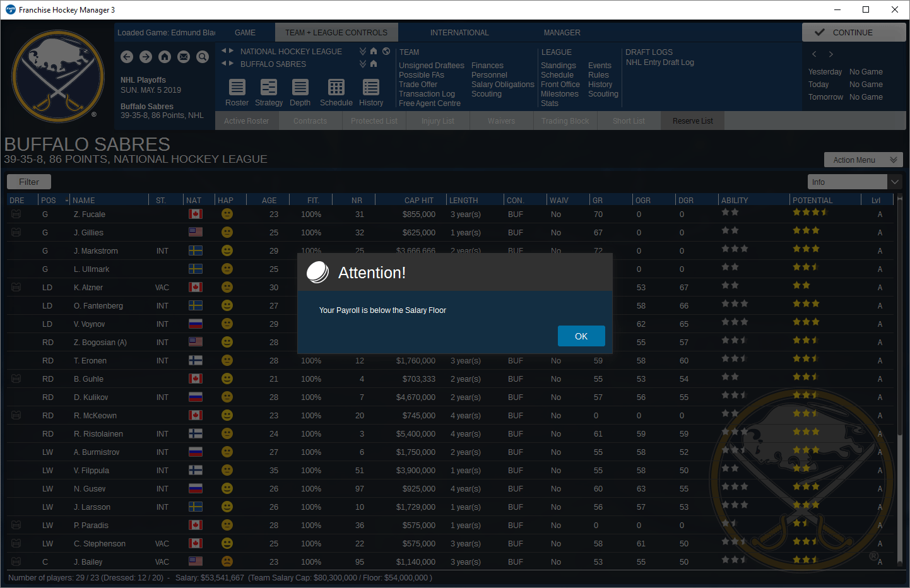Click J. Bailey's unhappy face icon
Screen dimensions: 910x588
(x=227, y=562)
